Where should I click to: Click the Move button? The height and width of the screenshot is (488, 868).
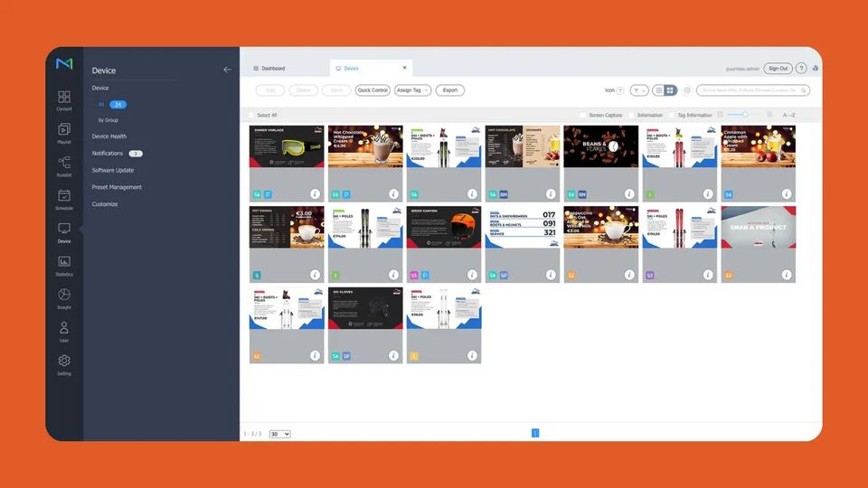click(x=336, y=90)
